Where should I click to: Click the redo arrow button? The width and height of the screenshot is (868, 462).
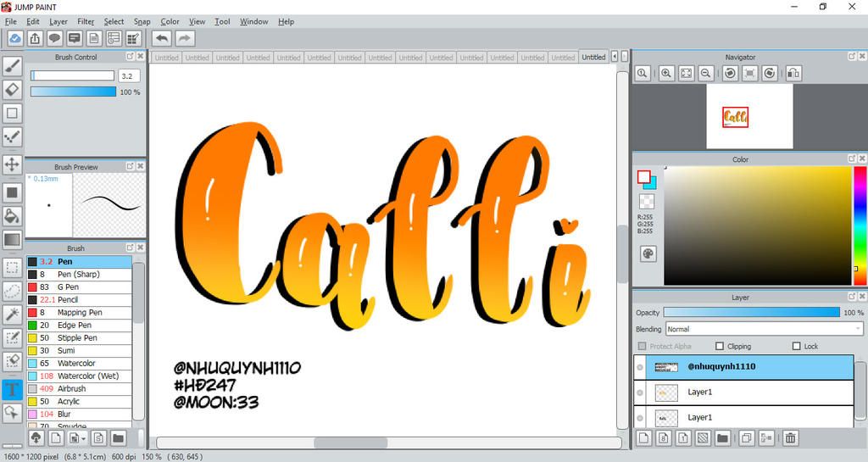(x=185, y=38)
